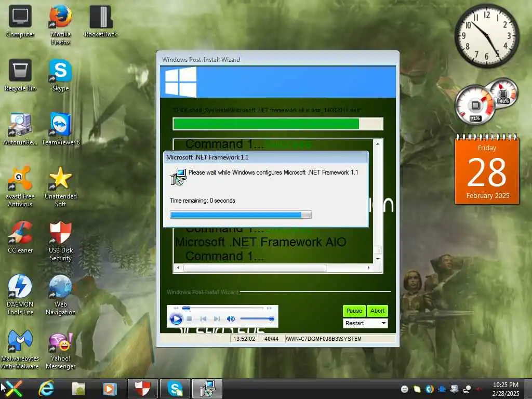Screen dimensions: 532x399
Task: Skip to previous track in media player
Action: [203, 319]
